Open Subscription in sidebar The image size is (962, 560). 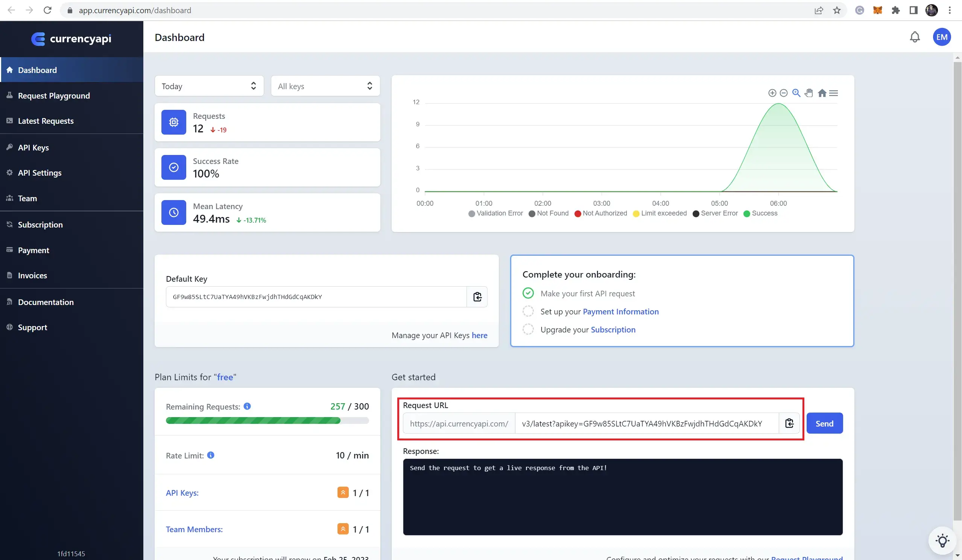(72, 225)
